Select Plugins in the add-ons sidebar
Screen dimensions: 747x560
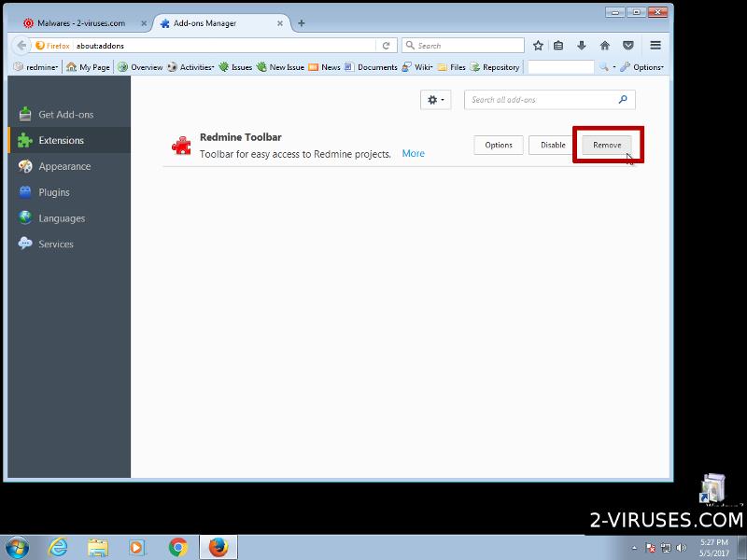tap(54, 192)
